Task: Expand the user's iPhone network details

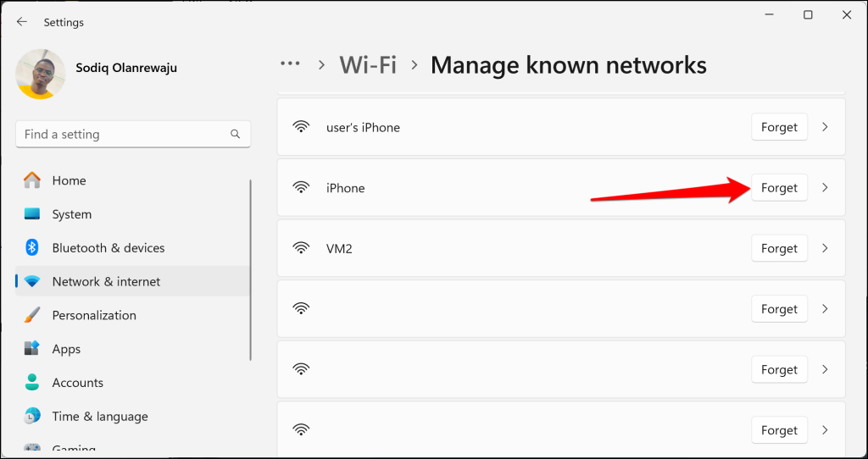Action: (826, 127)
